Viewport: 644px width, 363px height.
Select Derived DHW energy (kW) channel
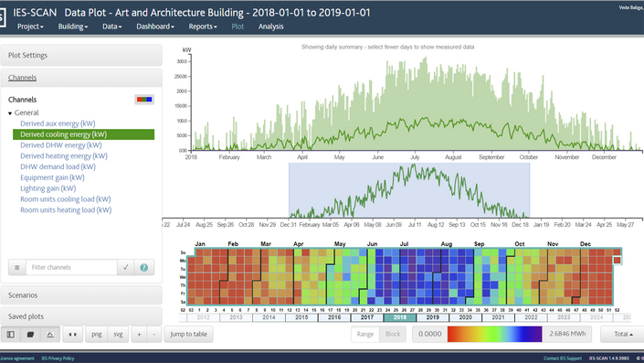pyautogui.click(x=61, y=145)
